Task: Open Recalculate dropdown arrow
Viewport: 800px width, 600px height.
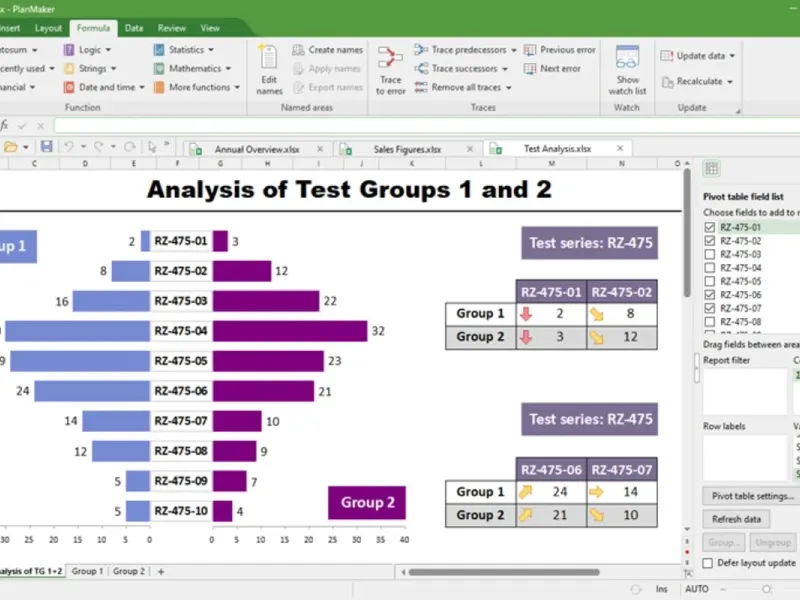Action: pyautogui.click(x=730, y=82)
